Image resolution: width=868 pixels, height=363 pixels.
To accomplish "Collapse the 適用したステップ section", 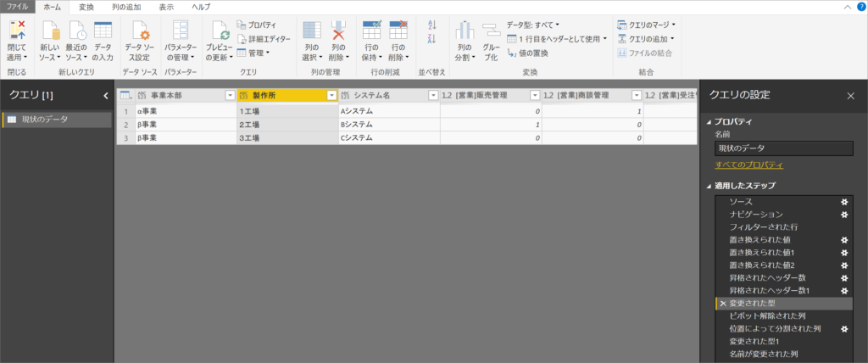I will point(709,185).
